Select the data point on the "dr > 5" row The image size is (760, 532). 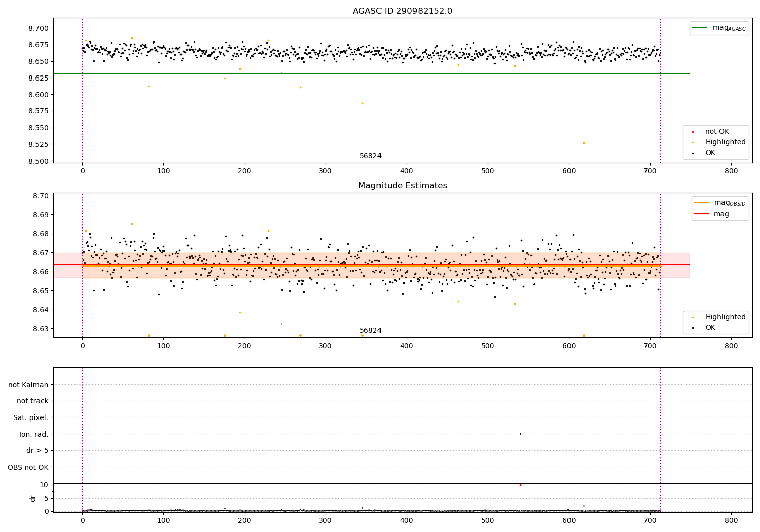coord(520,450)
